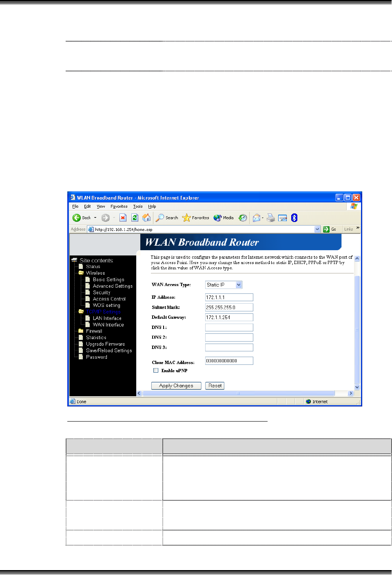Open Mail button dropdown arrow

263,218
